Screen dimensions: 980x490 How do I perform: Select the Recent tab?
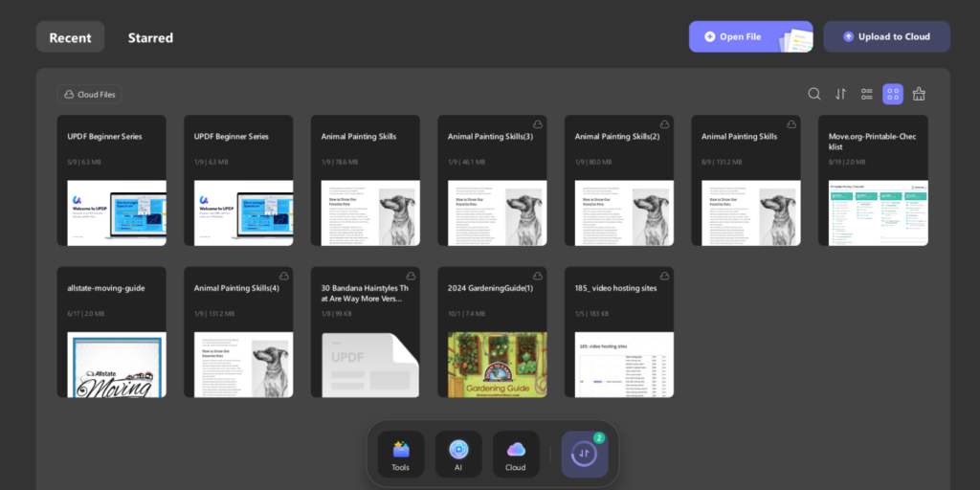click(x=70, y=37)
